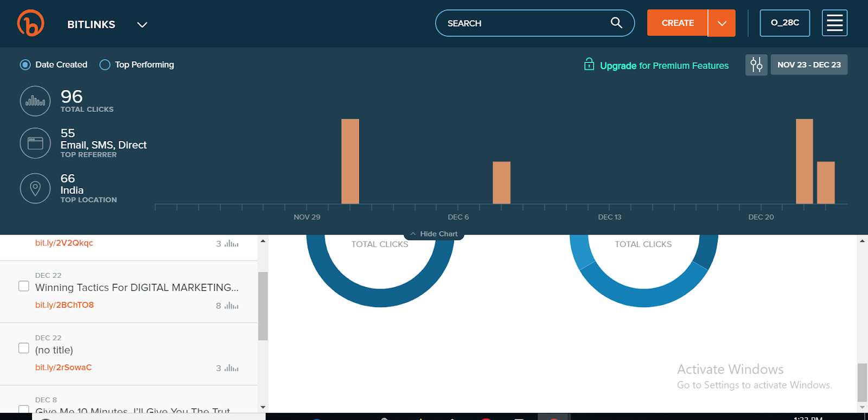This screenshot has height=420, width=868.
Task: Open the (no title) bitlink entry
Action: (54, 350)
